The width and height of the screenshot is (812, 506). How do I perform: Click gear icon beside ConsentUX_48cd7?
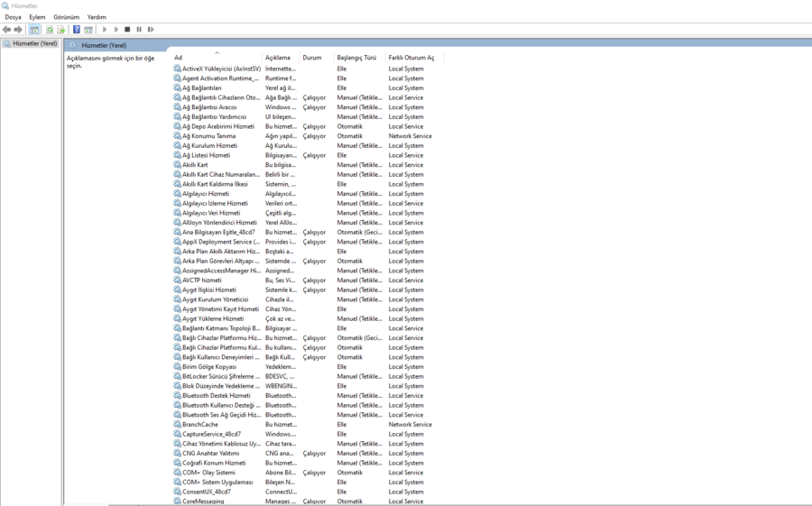point(177,492)
